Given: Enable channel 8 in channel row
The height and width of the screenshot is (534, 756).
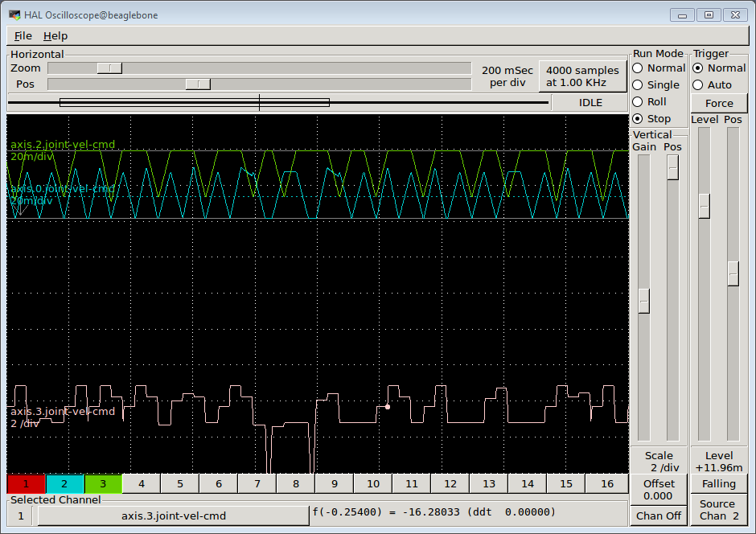Looking at the screenshot, I should (x=296, y=483).
